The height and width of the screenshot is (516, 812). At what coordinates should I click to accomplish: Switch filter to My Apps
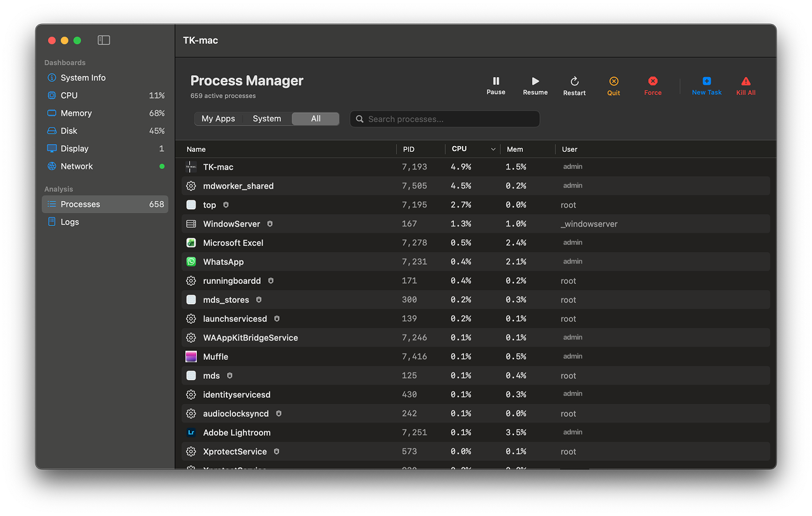tap(218, 119)
